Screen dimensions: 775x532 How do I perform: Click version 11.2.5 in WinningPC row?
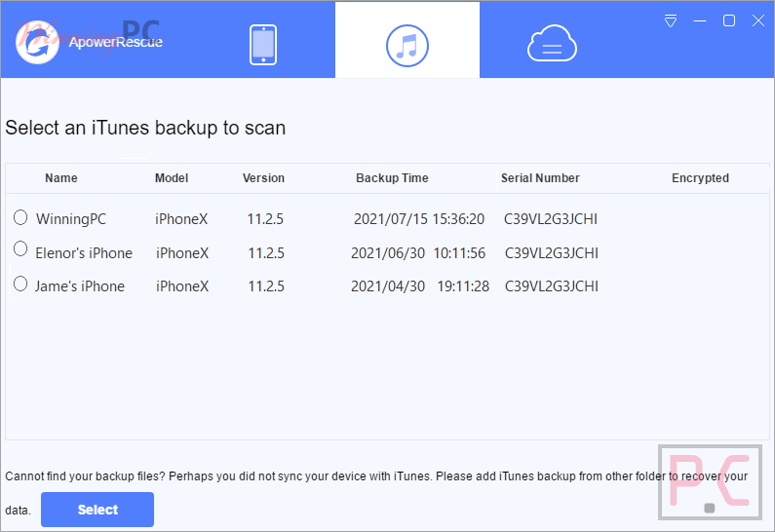coord(265,219)
